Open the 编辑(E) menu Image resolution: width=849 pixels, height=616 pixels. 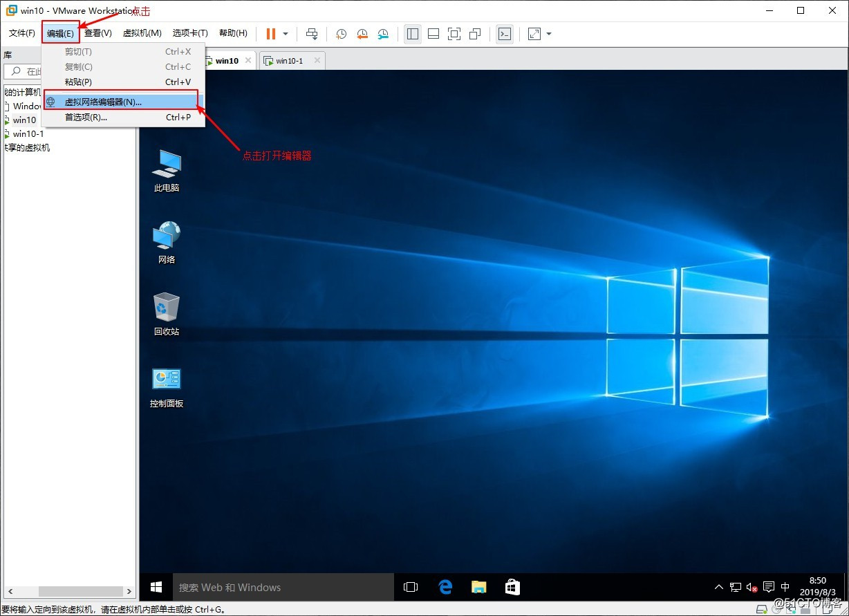coord(60,33)
